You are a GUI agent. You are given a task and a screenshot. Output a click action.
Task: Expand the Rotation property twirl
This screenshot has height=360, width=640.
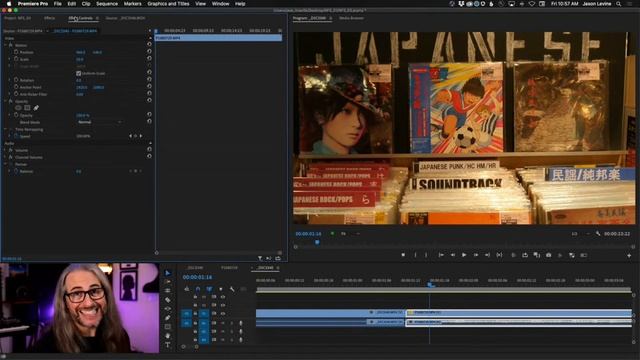pyautogui.click(x=10, y=80)
